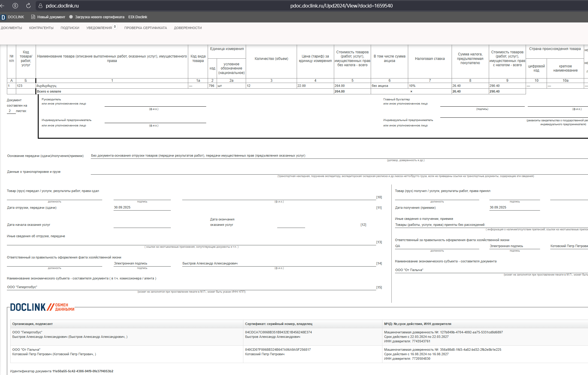The height and width of the screenshot is (375, 588).
Task: Click the basis text Без документа-основания
Action: 198,155
